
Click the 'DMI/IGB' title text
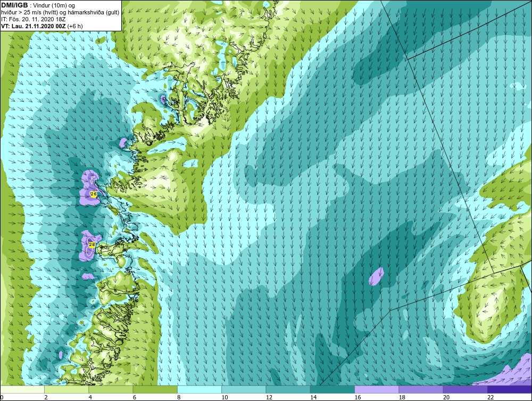(14, 5)
